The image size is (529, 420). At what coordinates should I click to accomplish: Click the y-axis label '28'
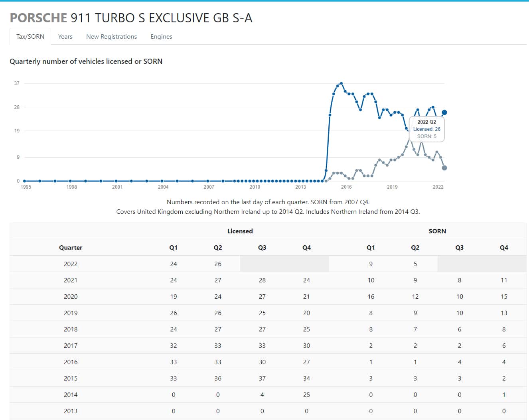pyautogui.click(x=17, y=107)
